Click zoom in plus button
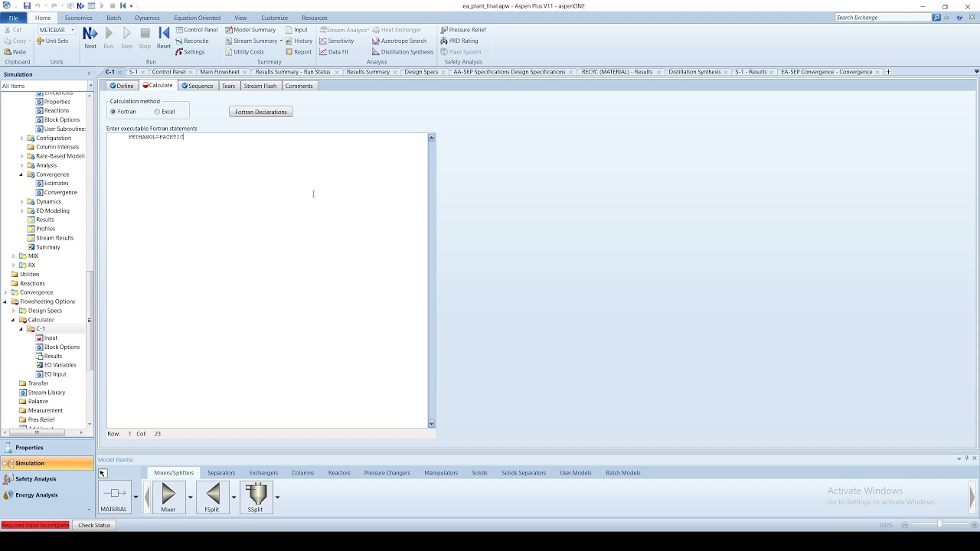The width and height of the screenshot is (980, 551). (x=975, y=525)
